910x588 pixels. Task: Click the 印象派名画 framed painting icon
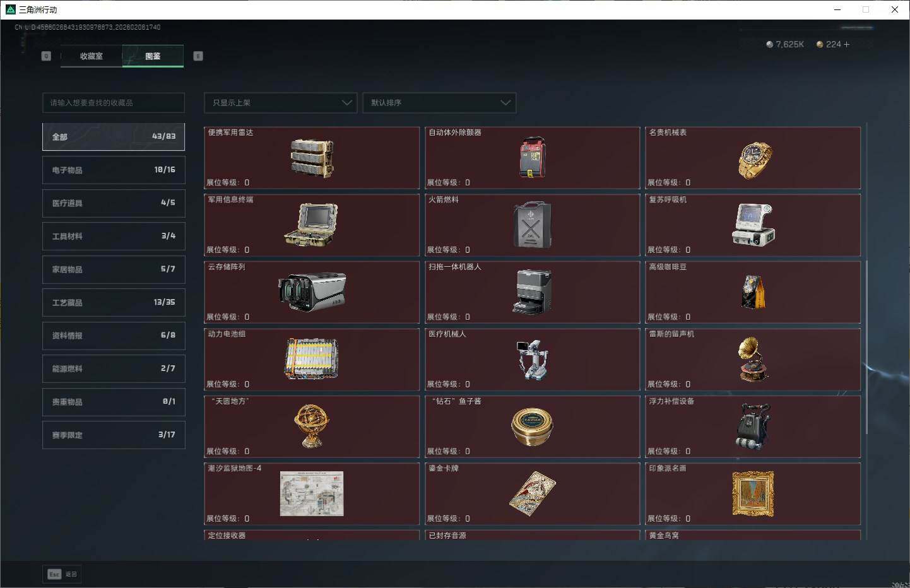tap(753, 494)
